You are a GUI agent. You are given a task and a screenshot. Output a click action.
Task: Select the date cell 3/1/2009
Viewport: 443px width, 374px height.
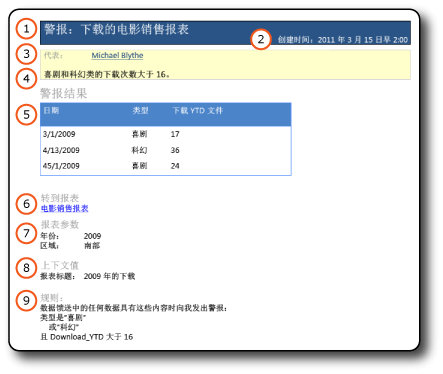point(59,134)
